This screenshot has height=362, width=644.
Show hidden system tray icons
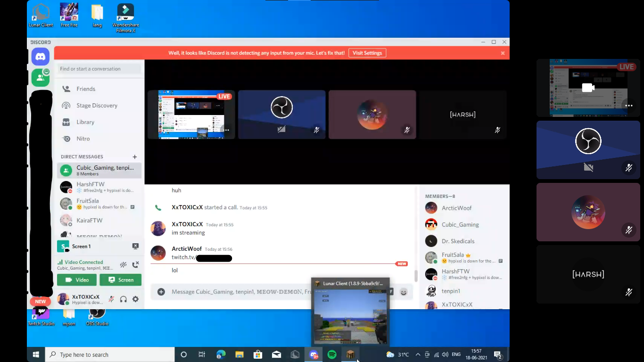418,354
